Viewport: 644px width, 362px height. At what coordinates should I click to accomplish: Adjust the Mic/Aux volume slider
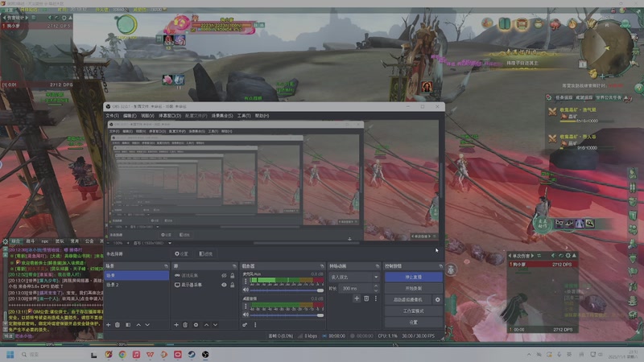(x=287, y=290)
